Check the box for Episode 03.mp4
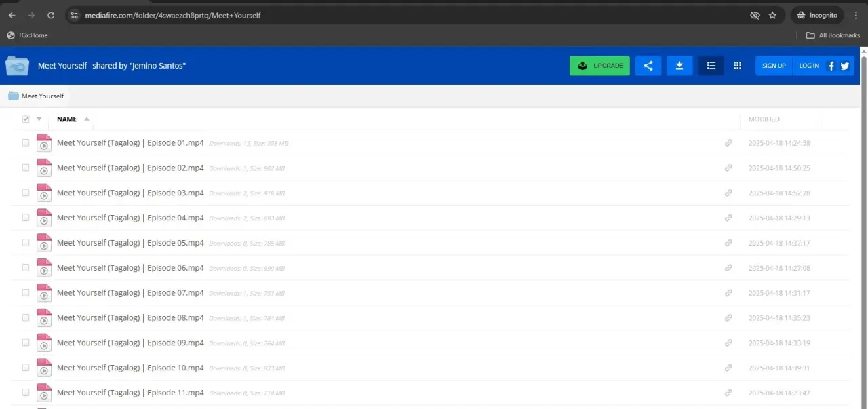 coord(26,193)
